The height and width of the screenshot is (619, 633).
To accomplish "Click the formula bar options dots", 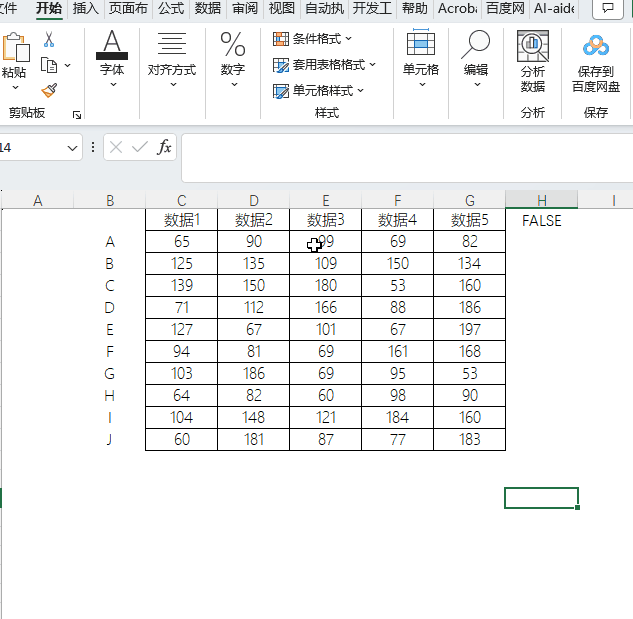I will click(x=93, y=147).
